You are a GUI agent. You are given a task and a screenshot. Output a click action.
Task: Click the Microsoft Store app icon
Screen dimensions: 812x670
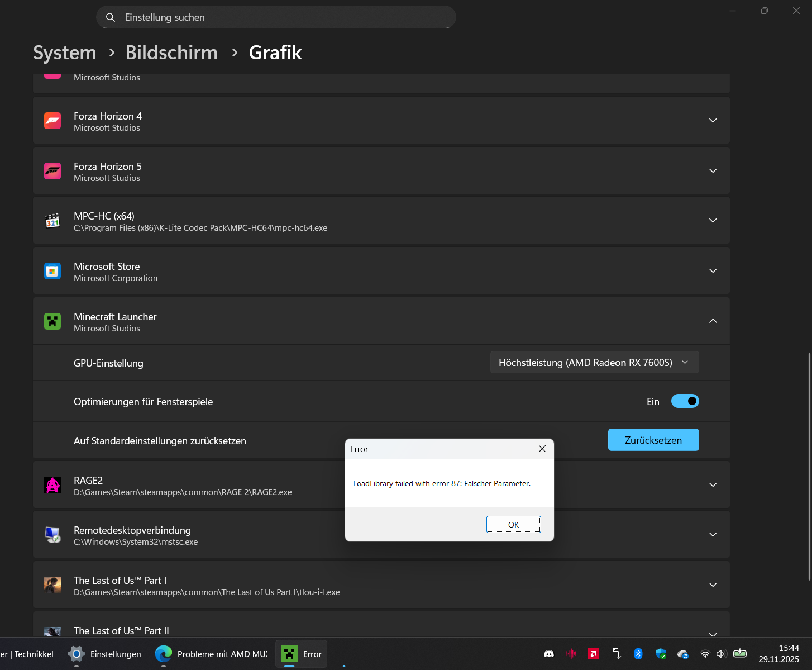[x=52, y=270]
